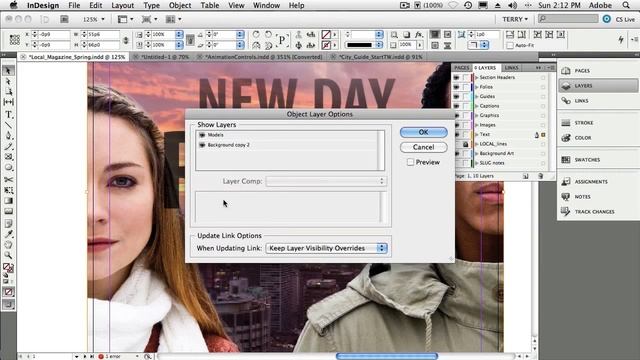Click the X position input field
Viewport: 640px width, 360px height.
[x=54, y=35]
